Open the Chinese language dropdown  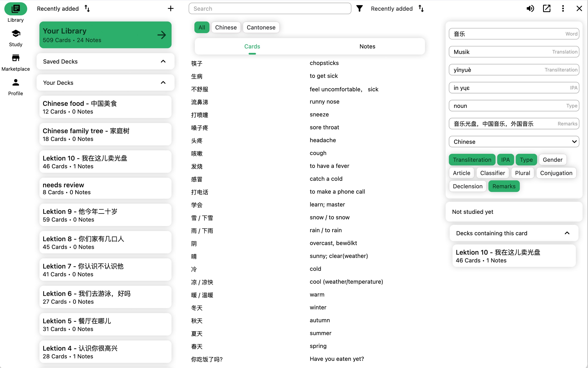coord(514,142)
